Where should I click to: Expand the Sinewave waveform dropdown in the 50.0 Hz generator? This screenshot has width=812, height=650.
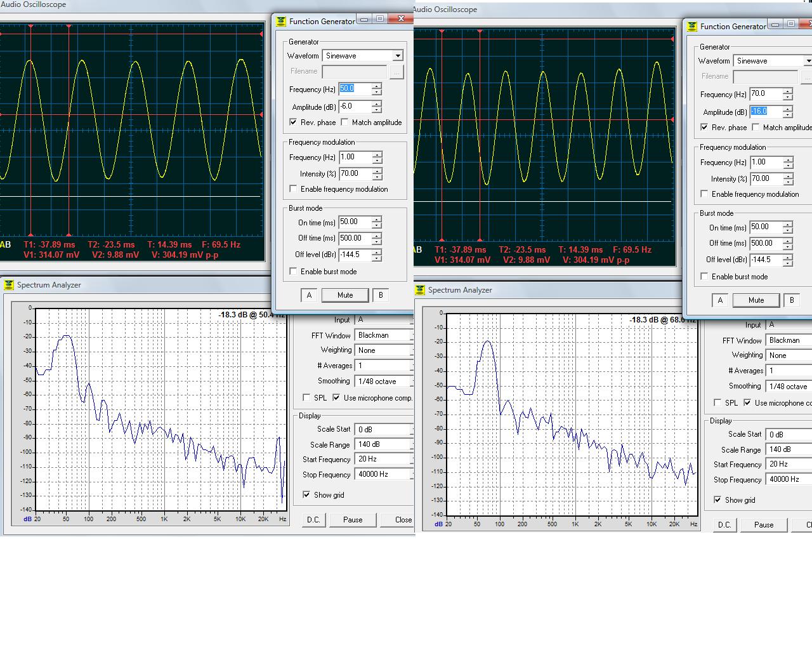397,56
